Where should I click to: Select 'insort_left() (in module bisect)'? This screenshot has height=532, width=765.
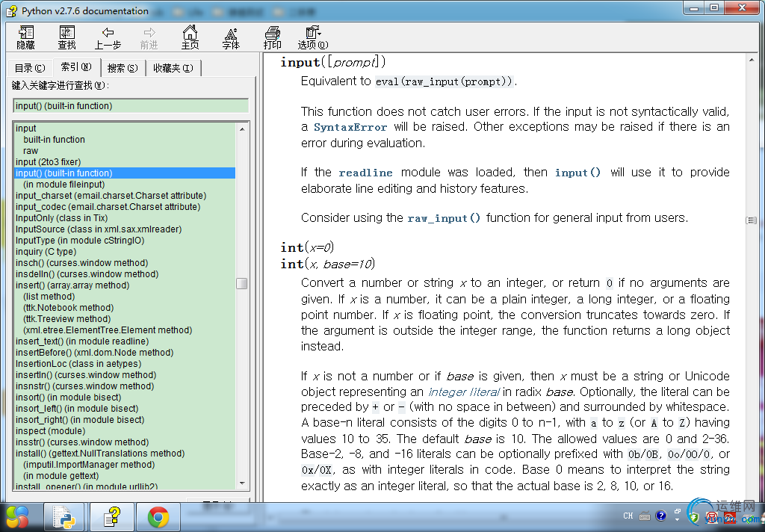click(x=77, y=409)
